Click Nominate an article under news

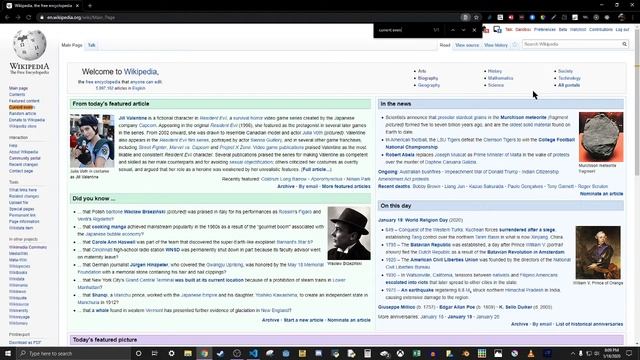601,194
